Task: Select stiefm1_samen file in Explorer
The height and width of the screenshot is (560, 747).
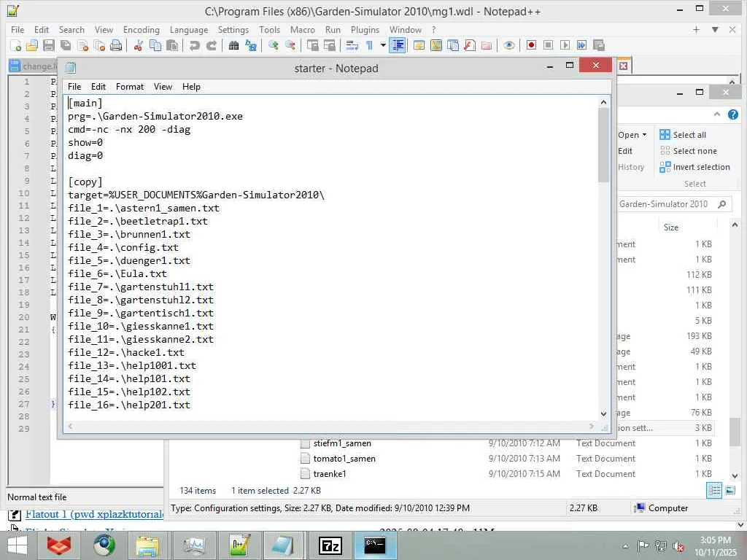Action: point(342,443)
